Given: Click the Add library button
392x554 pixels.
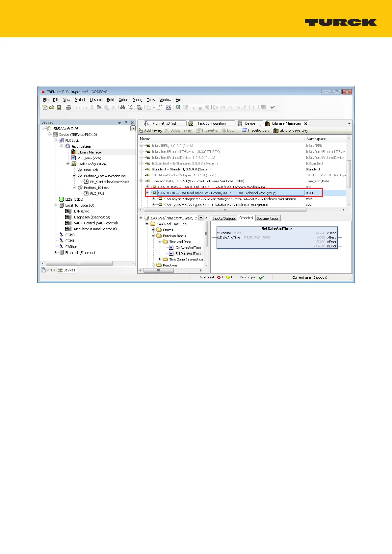Looking at the screenshot, I should point(150,131).
